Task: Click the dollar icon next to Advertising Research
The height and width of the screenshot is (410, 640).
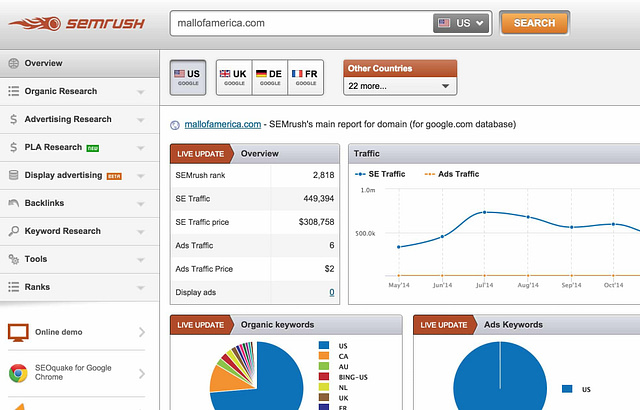Action: pos(13,119)
